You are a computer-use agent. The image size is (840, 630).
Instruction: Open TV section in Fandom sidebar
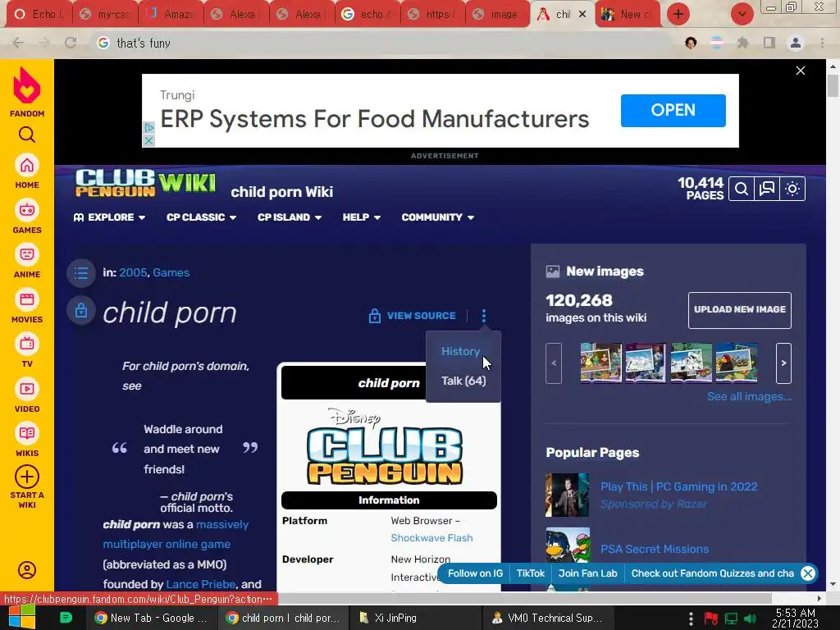point(27,351)
